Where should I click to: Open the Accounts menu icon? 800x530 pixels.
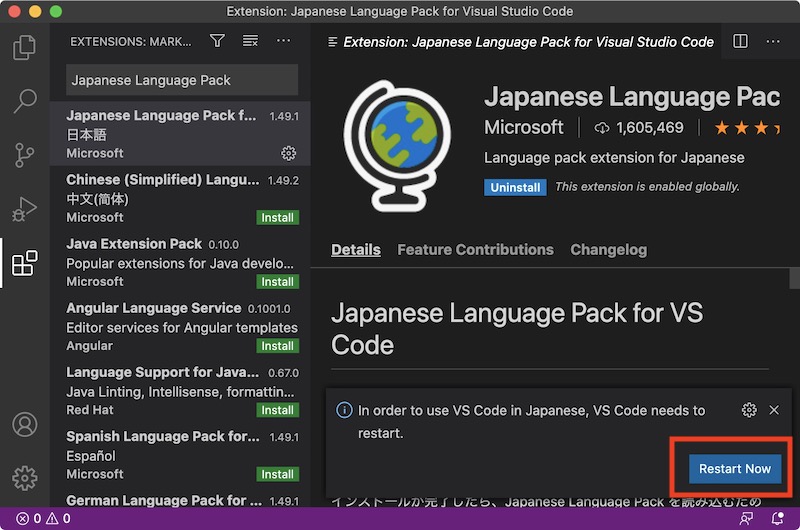(x=24, y=424)
